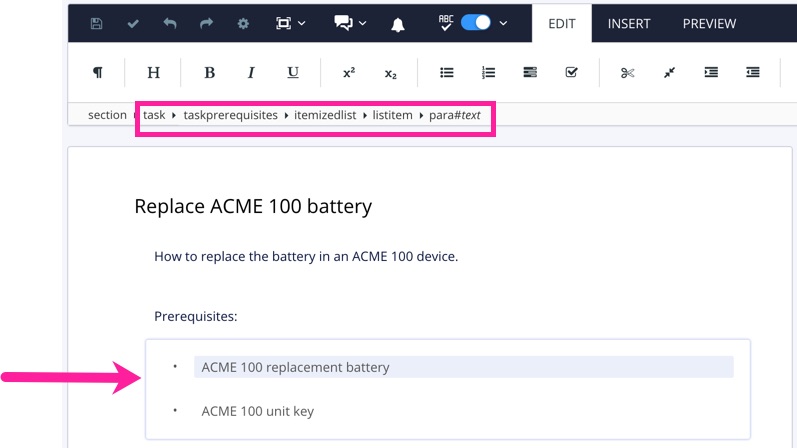Insert a numbered list
797x448 pixels.
tap(488, 72)
